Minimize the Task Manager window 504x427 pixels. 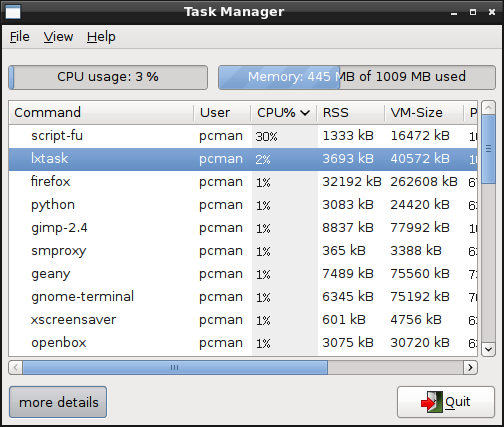pos(454,13)
